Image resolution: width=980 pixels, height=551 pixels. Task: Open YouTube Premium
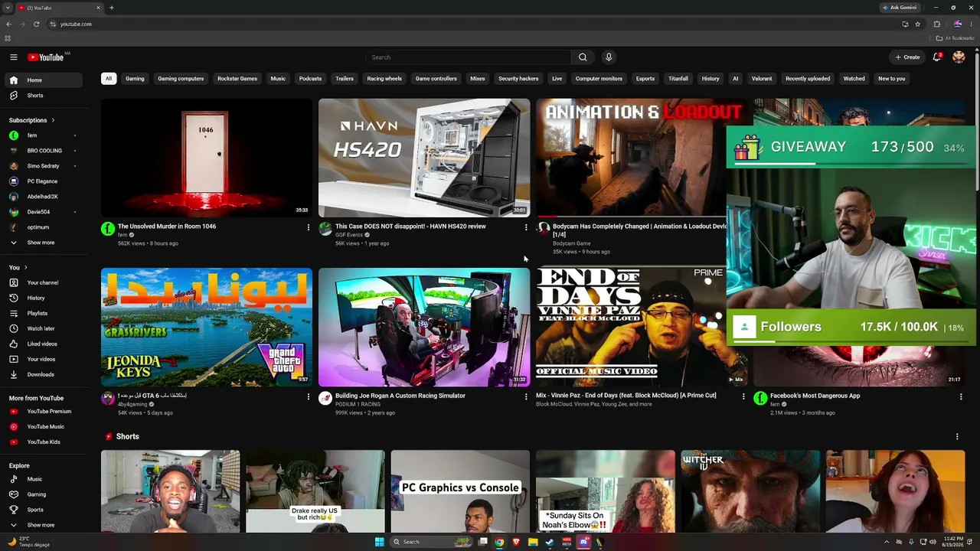pos(44,411)
